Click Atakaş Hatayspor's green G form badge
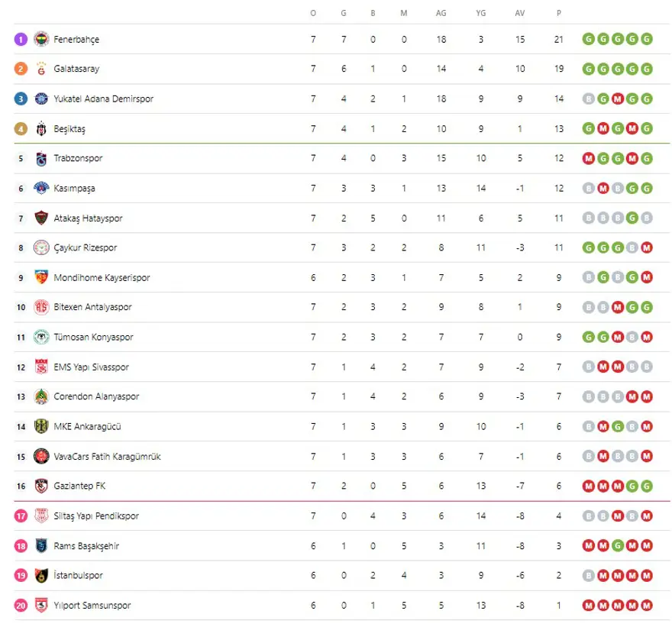672x627 pixels. coord(632,218)
